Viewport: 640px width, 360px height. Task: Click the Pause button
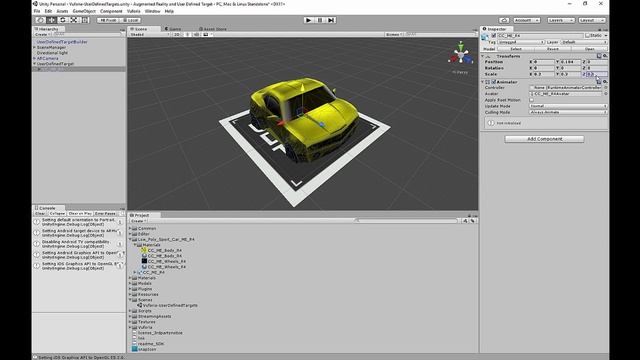click(320, 20)
